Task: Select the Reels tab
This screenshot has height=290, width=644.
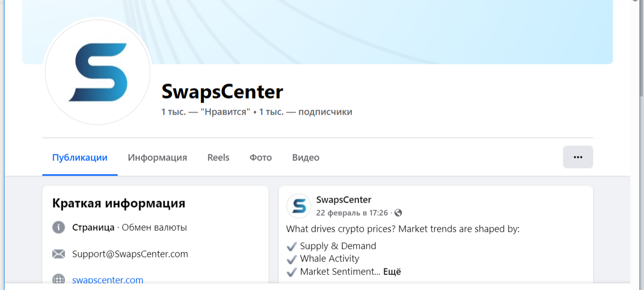Action: [218, 158]
